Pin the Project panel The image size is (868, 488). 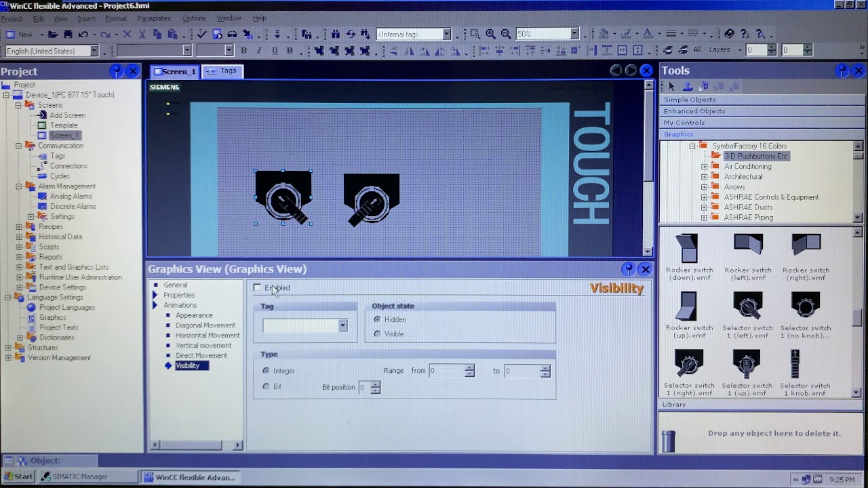pos(116,71)
